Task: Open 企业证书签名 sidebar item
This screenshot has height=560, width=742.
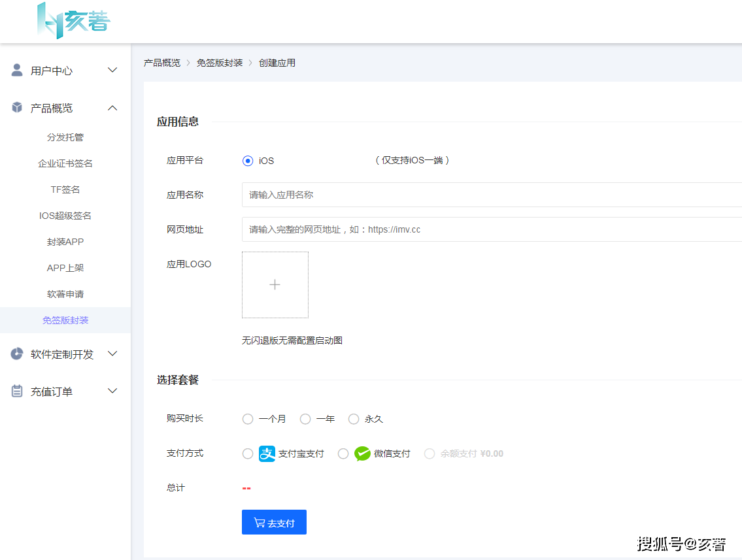Action: (x=65, y=163)
